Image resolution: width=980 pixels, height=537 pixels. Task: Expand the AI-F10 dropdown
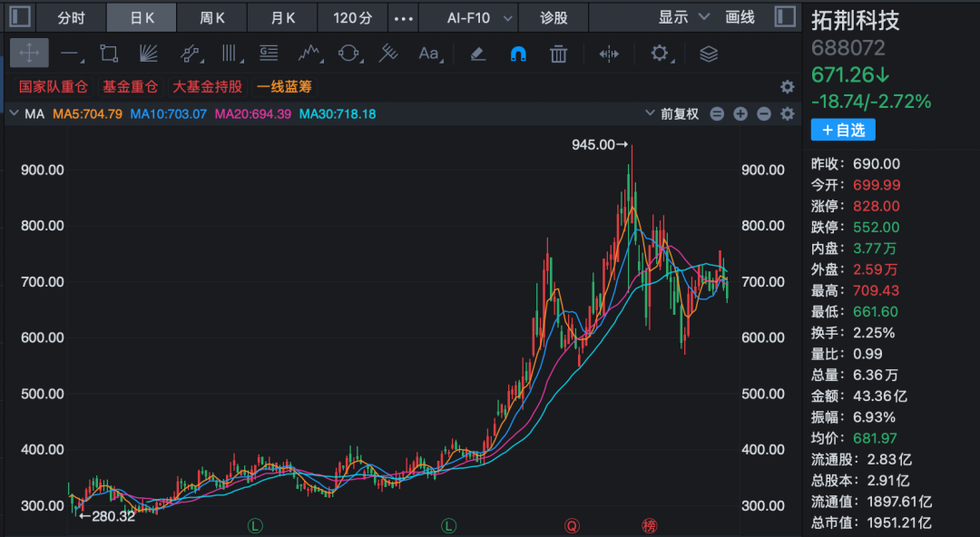(479, 18)
